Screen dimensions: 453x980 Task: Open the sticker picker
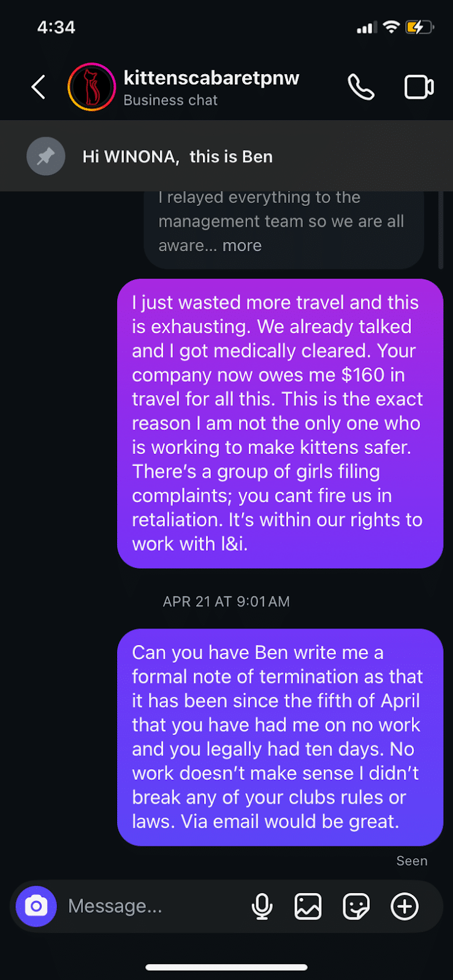pyautogui.click(x=356, y=907)
